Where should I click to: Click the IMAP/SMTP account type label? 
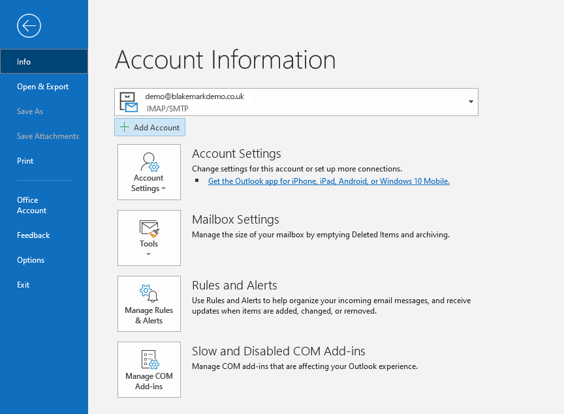167,108
